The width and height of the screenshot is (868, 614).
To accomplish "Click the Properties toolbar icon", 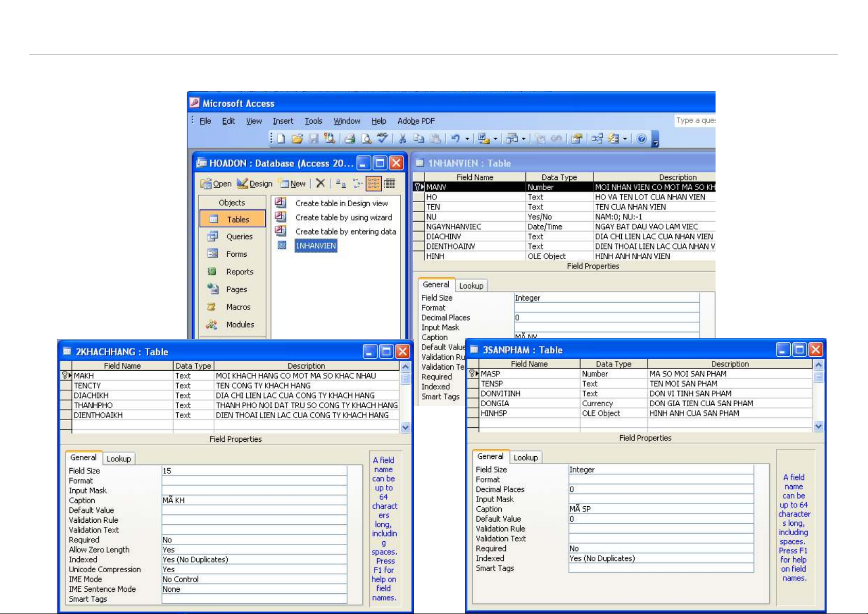I will pos(577,139).
